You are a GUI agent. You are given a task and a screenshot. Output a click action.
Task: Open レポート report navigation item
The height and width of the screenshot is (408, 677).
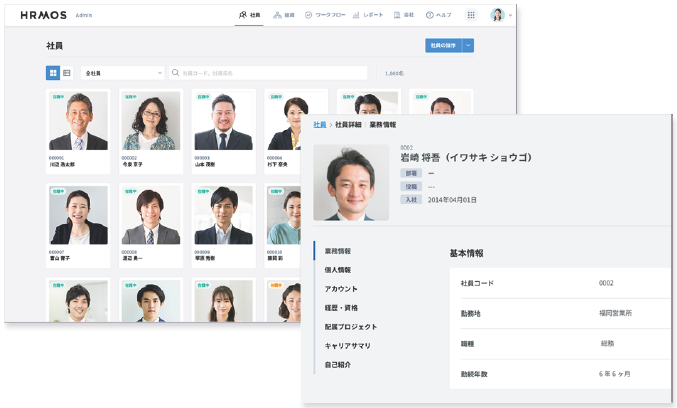(369, 15)
